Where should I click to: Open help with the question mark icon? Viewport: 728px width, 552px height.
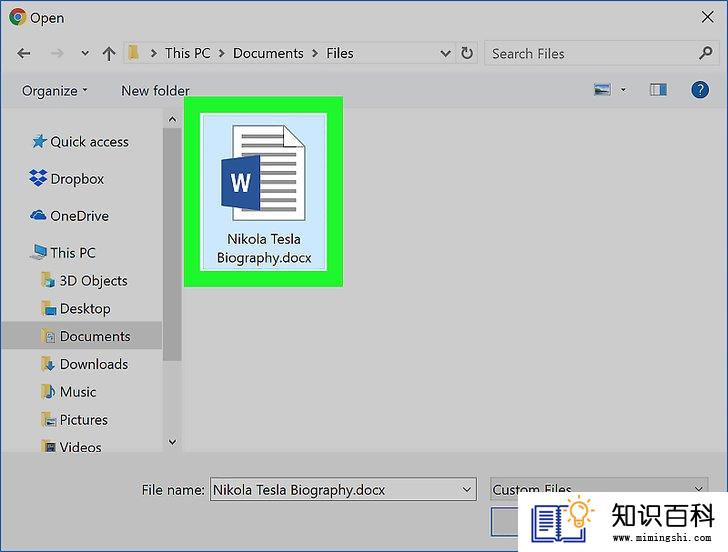[x=700, y=90]
